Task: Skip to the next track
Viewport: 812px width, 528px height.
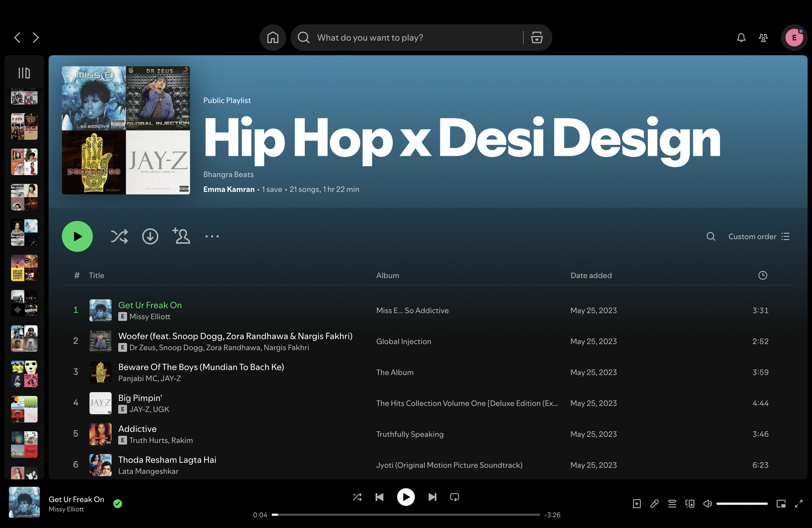Action: [432, 497]
